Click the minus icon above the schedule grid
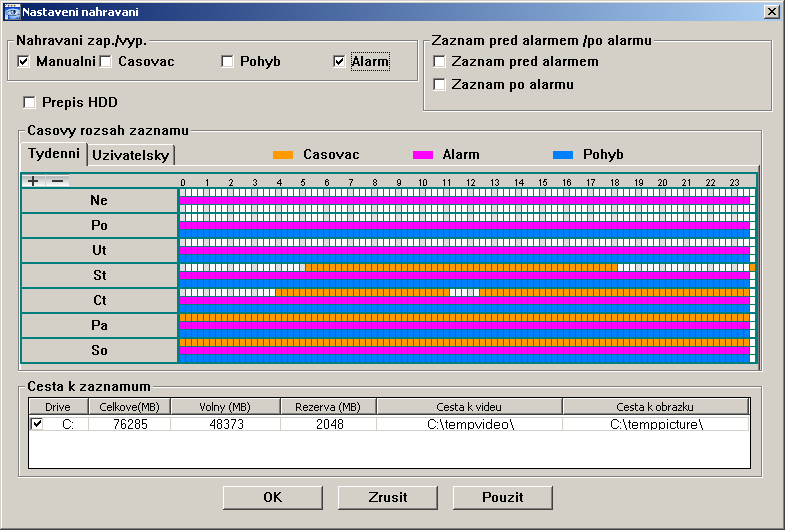Screen dimensions: 785x530 click(x=58, y=181)
